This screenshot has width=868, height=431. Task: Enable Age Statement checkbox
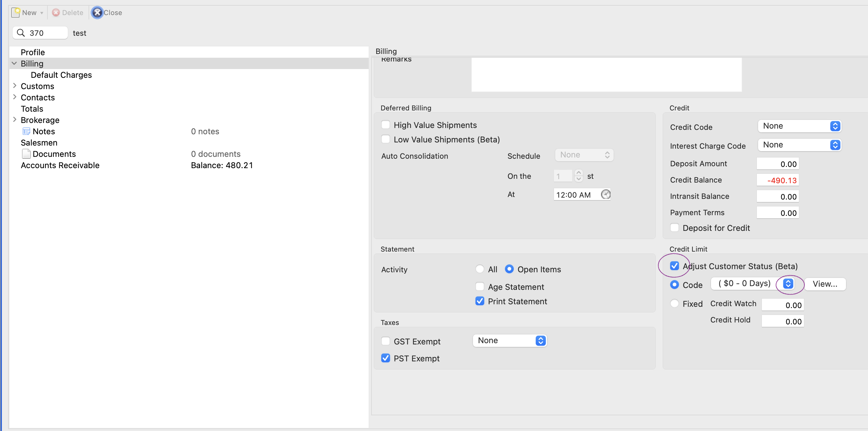480,287
